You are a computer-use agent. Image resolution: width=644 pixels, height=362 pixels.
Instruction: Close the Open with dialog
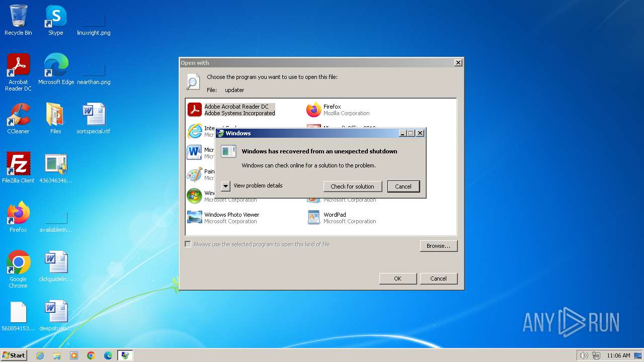tap(458, 63)
